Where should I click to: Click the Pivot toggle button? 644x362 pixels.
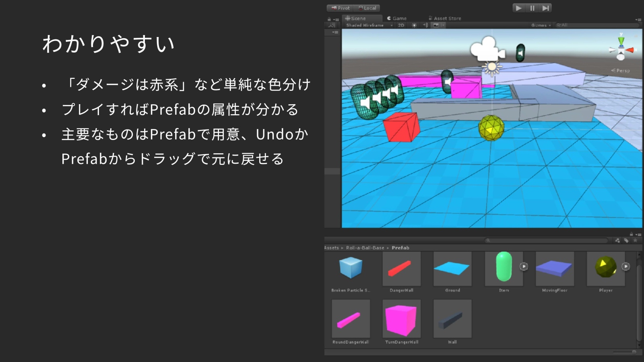340,8
